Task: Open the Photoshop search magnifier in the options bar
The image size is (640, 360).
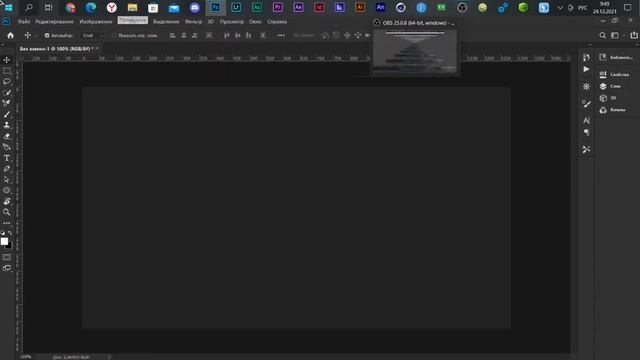Action: [602, 36]
